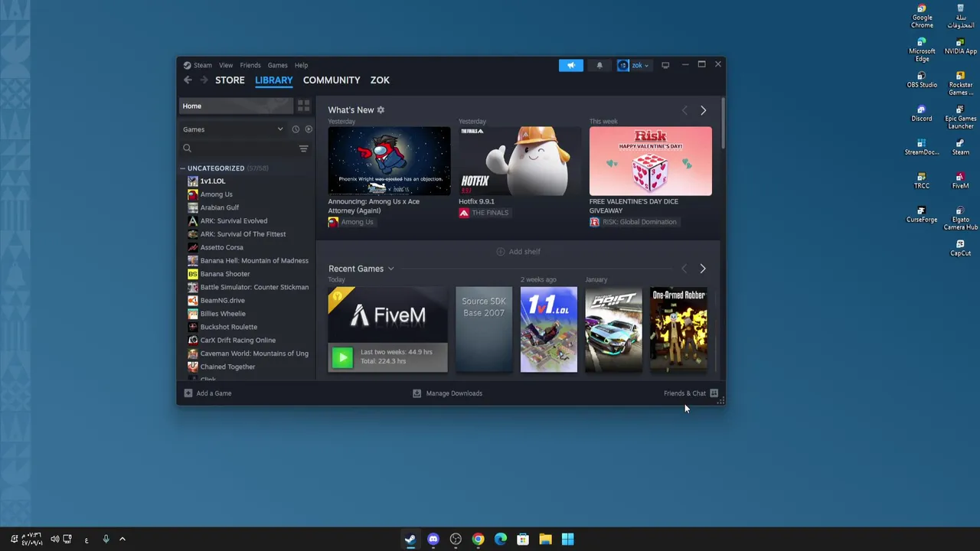Switch to the COMMUNITY tab
Viewport: 980px width, 551px height.
[x=332, y=80]
